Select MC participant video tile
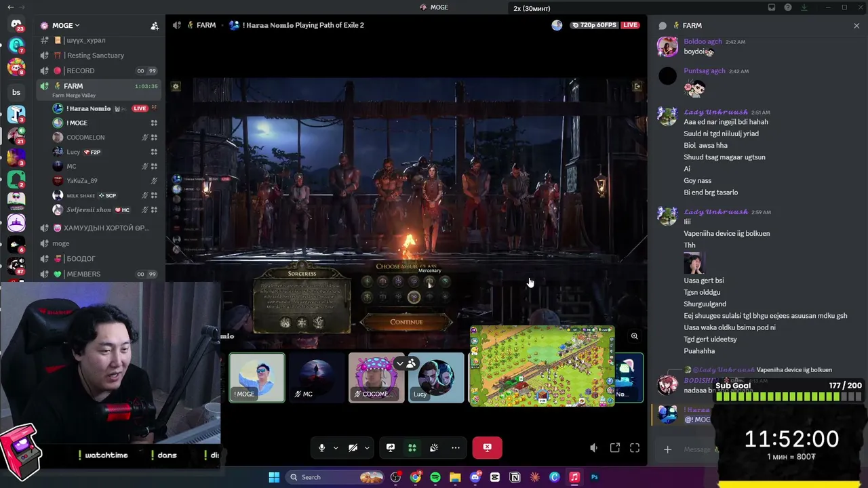 pos(316,378)
